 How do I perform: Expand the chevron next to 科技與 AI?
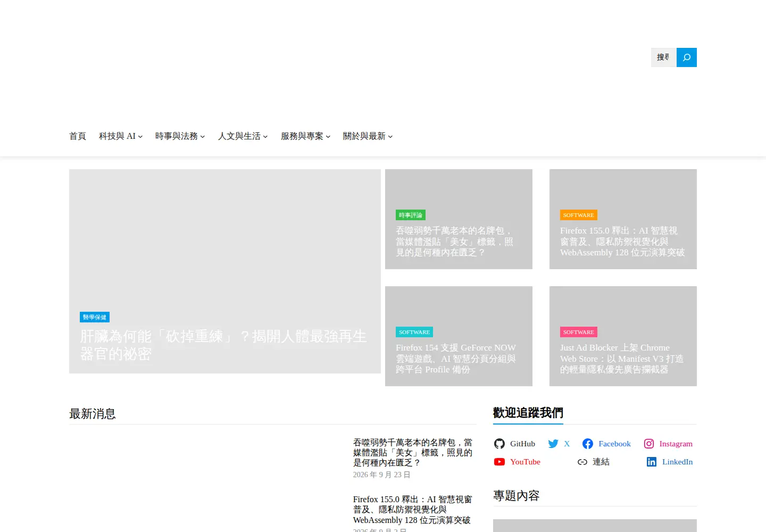[x=140, y=137]
